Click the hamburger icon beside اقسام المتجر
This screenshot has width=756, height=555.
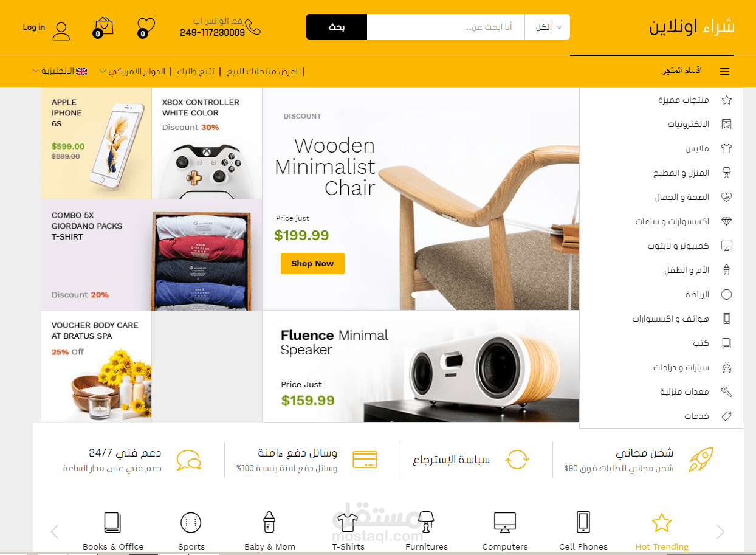pyautogui.click(x=724, y=71)
